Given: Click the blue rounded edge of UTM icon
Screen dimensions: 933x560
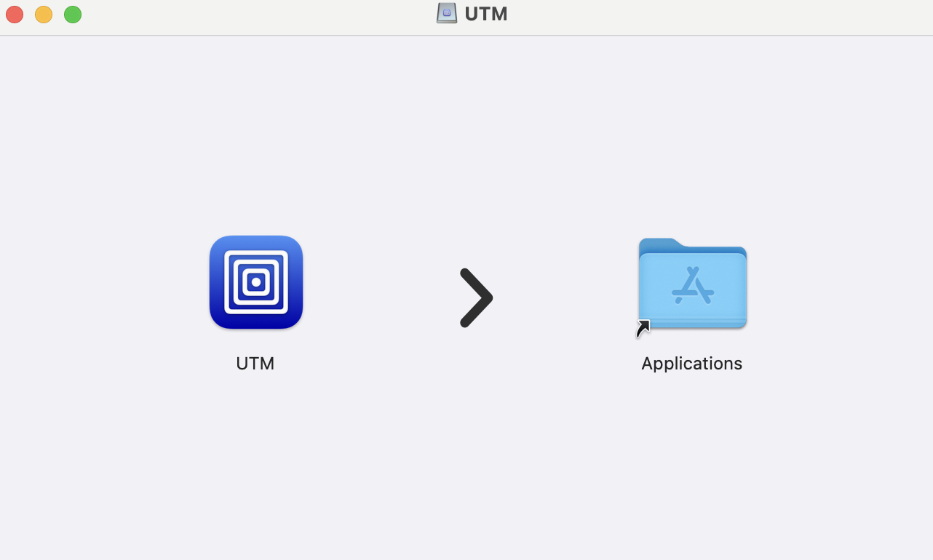Looking at the screenshot, I should (216, 282).
